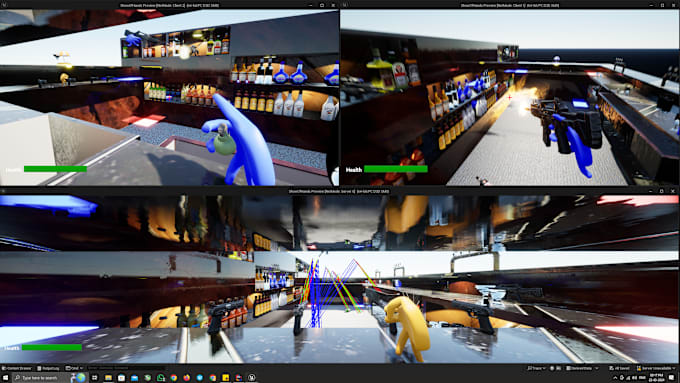Open the Content Drawer panel
680x383 pixels.
tap(17, 368)
